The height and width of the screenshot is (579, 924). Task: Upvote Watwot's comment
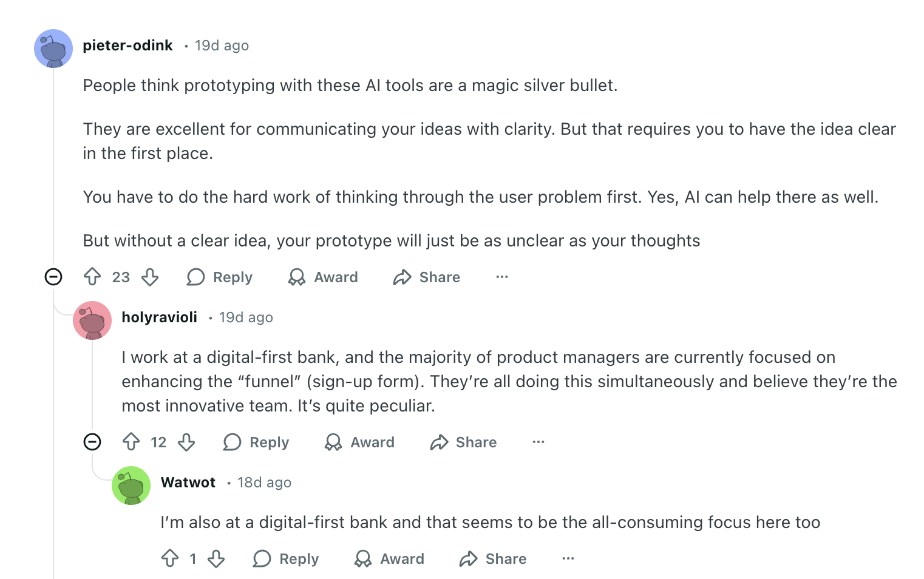(170, 559)
